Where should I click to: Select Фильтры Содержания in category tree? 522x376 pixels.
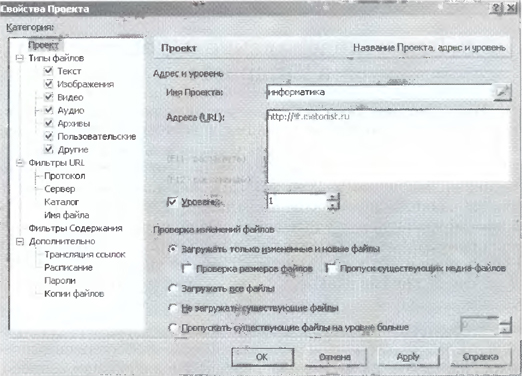pyautogui.click(x=75, y=228)
